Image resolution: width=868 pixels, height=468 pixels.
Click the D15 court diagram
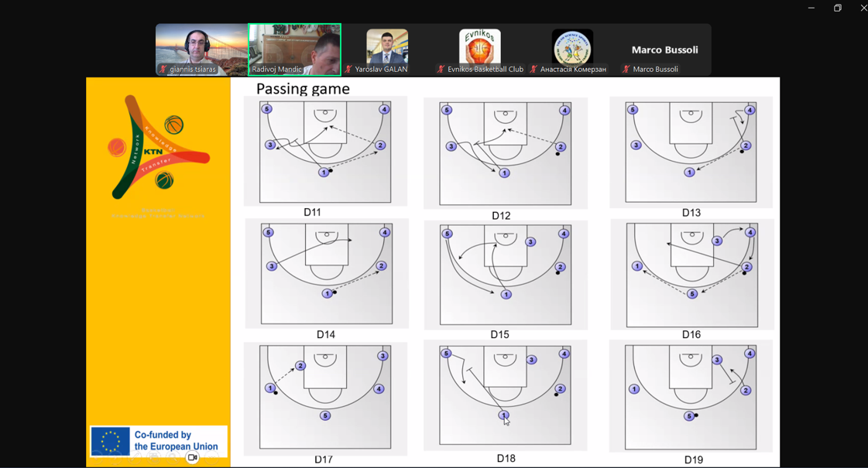pos(505,275)
